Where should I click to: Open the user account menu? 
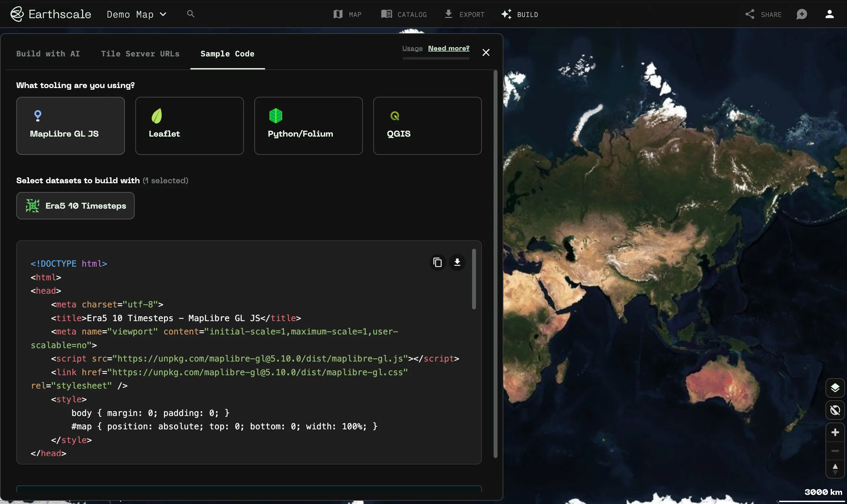tap(829, 14)
